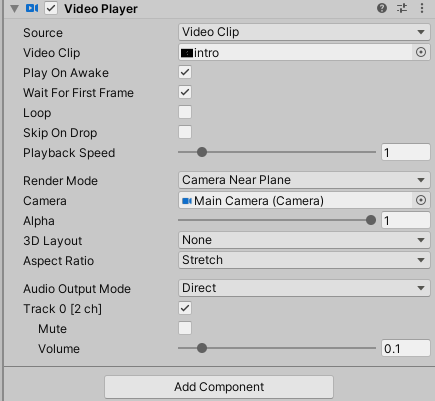Click the Video Player camera icon
This screenshot has height=401, width=435.
coord(32,8)
